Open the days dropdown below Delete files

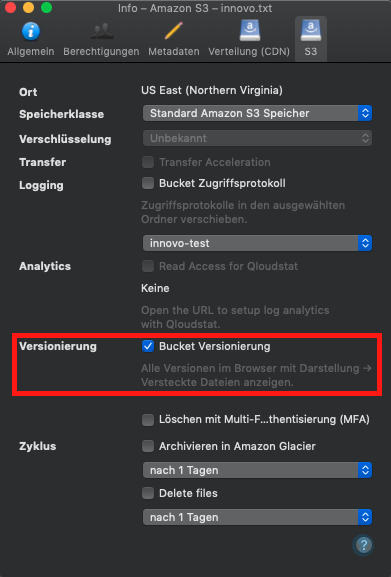[257, 517]
